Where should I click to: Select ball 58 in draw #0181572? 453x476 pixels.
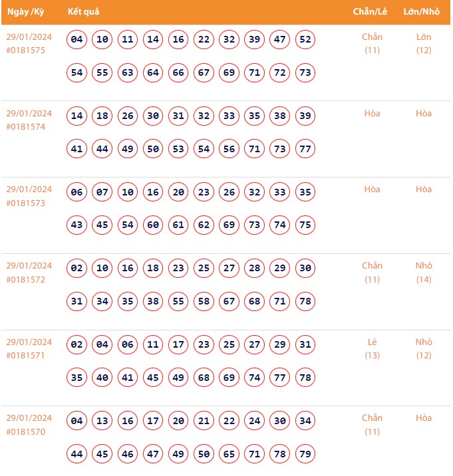[x=204, y=301]
